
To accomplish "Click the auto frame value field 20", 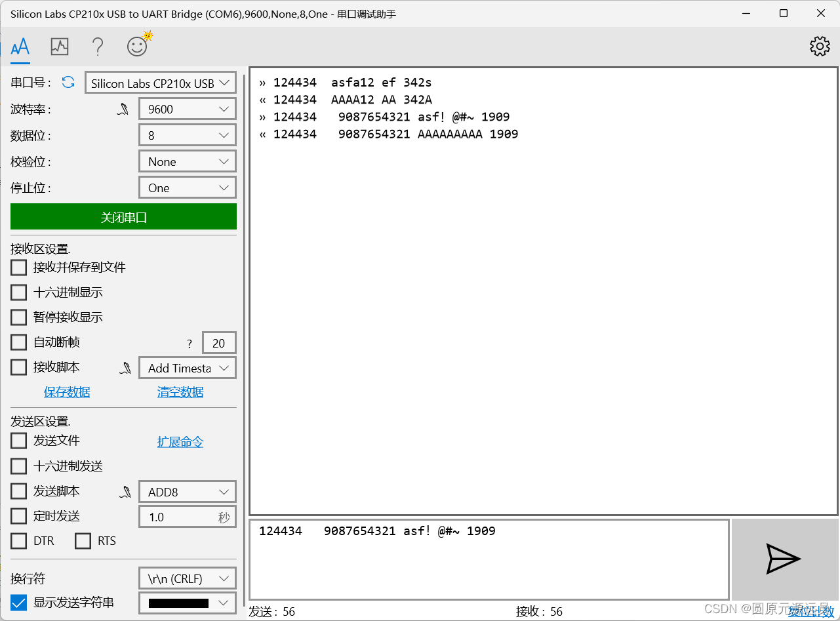I will tap(219, 343).
